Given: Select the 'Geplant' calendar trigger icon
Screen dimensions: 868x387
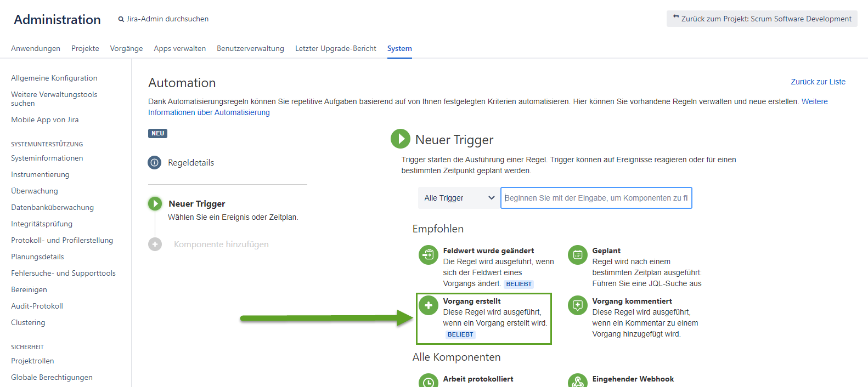Looking at the screenshot, I should click(577, 255).
